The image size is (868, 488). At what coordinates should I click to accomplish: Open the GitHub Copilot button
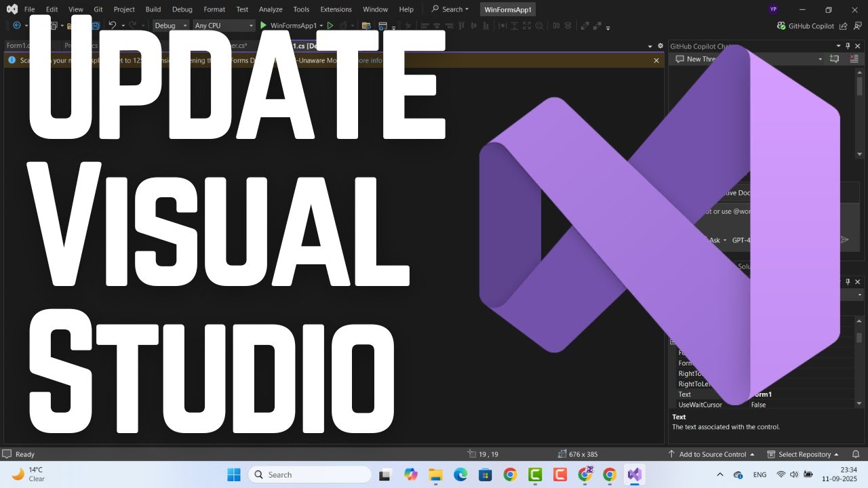(x=805, y=26)
